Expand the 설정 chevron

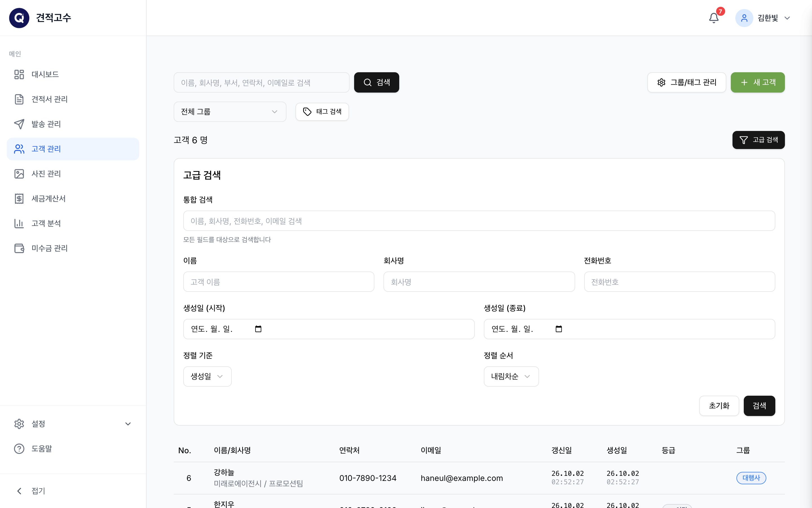coord(128,424)
